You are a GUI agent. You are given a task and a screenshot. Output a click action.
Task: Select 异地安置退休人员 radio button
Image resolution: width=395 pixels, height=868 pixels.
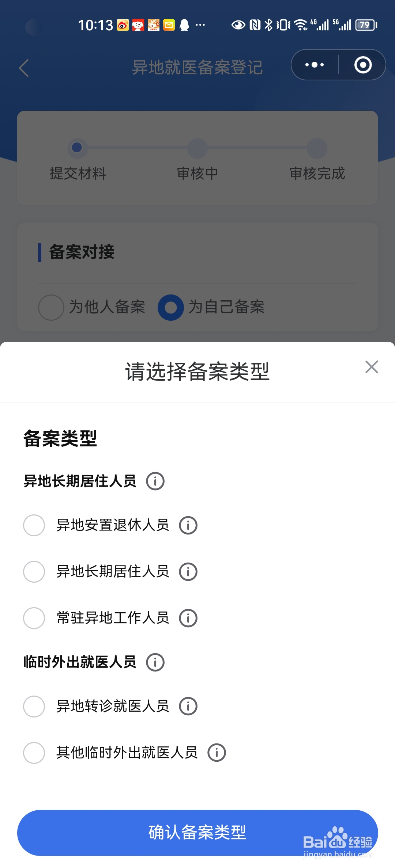click(x=34, y=525)
